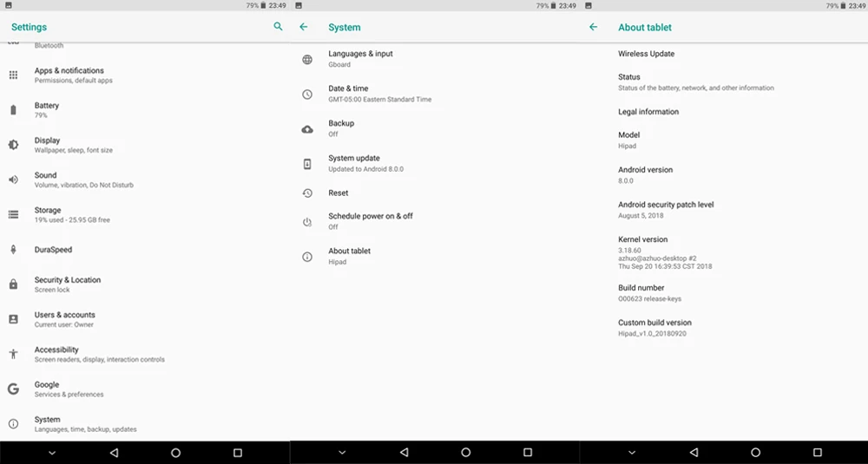Open Status of battery and network
Viewport: 868px width, 464px height.
tap(724, 82)
